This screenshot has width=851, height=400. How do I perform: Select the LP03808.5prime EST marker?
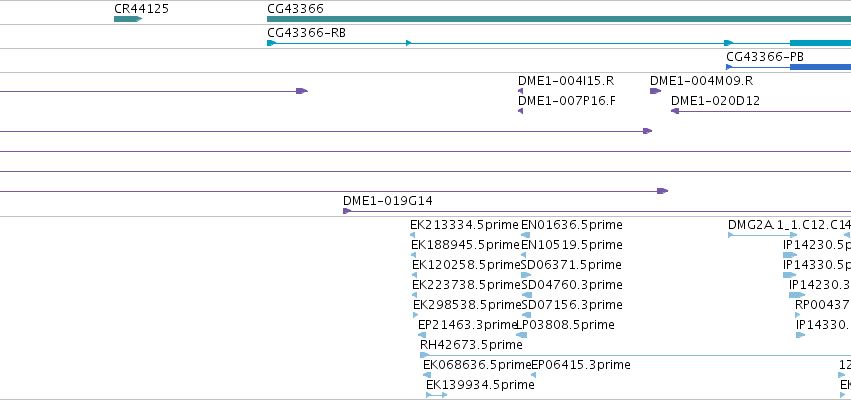point(522,335)
